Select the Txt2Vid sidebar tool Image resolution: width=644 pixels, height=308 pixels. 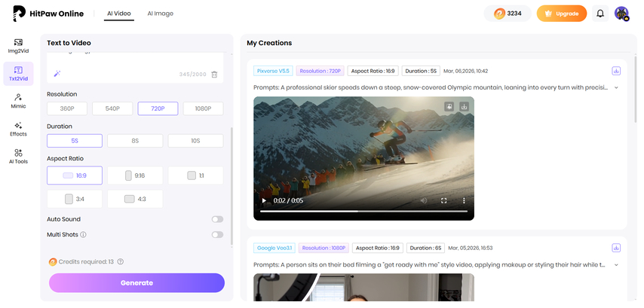(18, 74)
